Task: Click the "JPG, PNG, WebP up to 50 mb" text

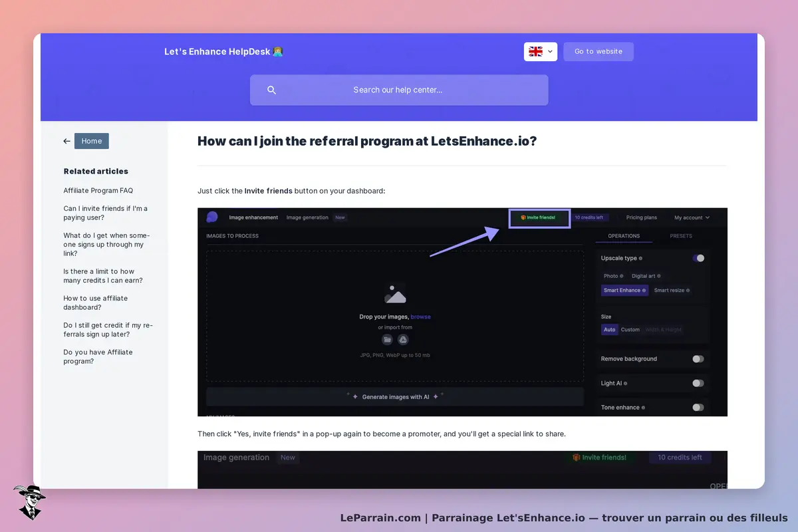Action: pyautogui.click(x=395, y=355)
